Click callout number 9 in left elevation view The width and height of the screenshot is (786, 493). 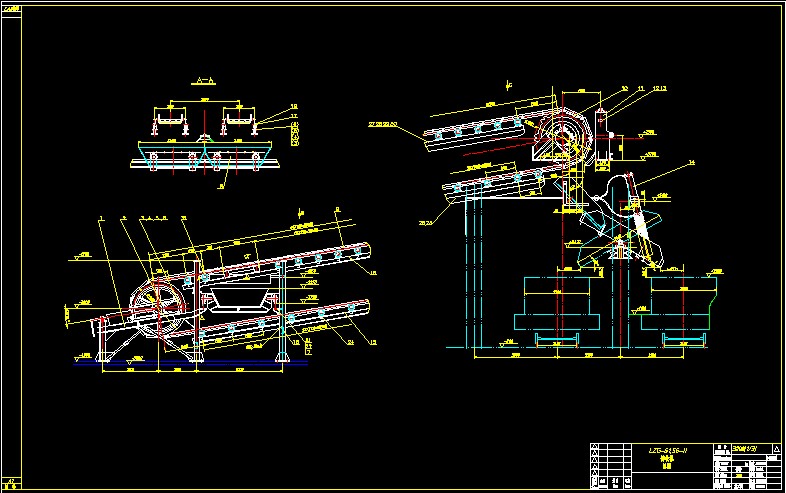click(x=337, y=209)
